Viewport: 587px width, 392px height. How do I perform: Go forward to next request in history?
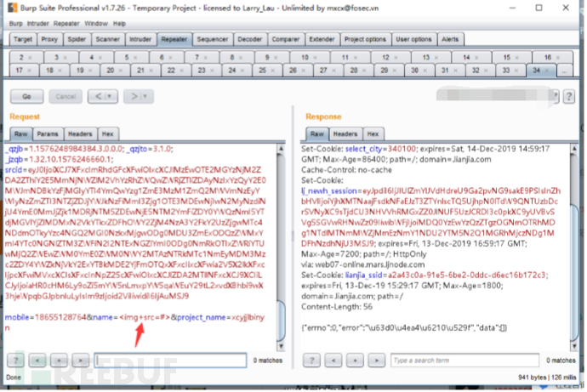click(134, 96)
